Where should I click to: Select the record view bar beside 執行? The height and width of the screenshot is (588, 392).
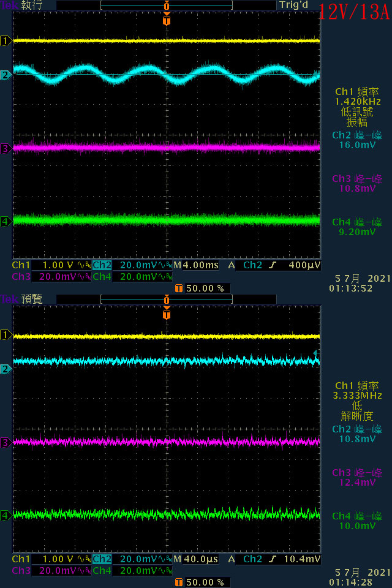pyautogui.click(x=167, y=6)
